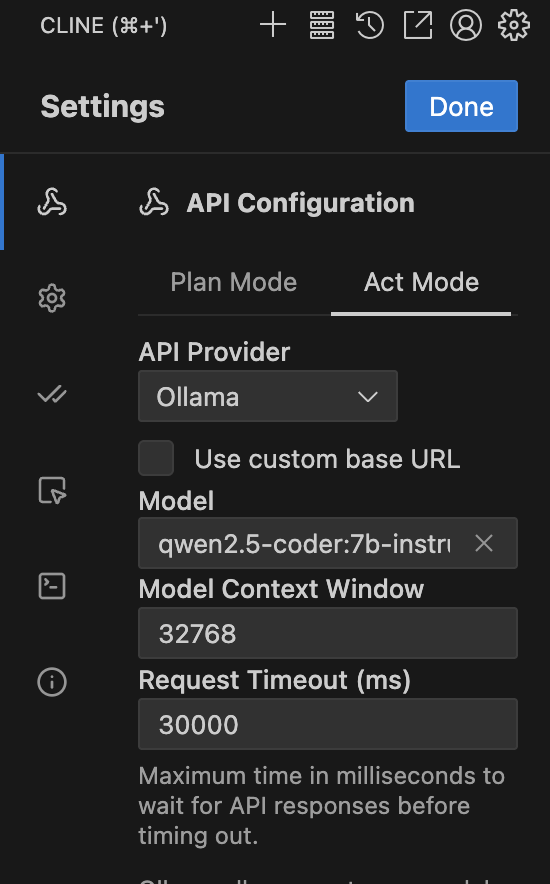The width and height of the screenshot is (550, 884).
Task: Open MCP Servers icon in header
Action: click(x=322, y=25)
